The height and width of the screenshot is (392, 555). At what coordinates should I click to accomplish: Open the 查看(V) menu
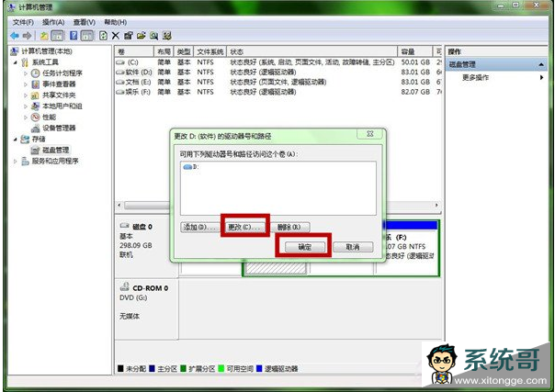(x=85, y=22)
